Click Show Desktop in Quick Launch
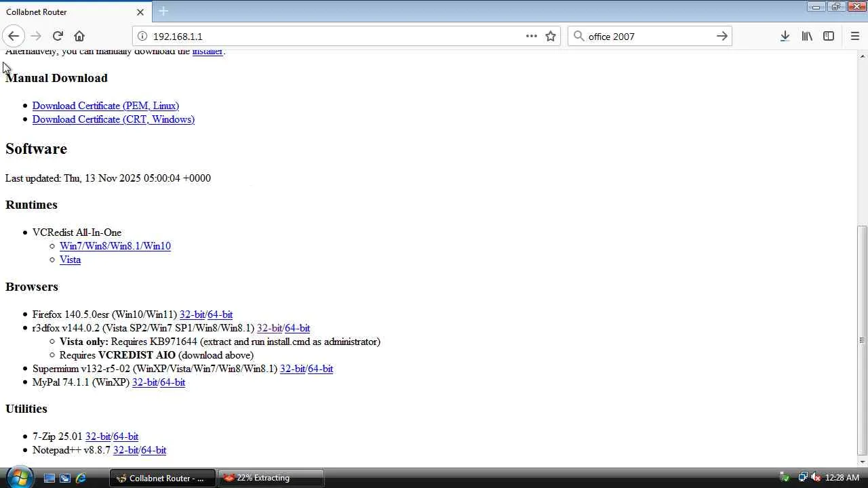This screenshot has width=868, height=488. tap(49, 478)
